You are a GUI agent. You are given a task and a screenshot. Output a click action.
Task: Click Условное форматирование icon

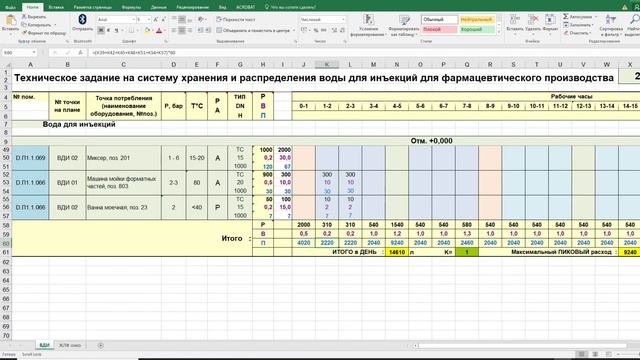coord(369,20)
